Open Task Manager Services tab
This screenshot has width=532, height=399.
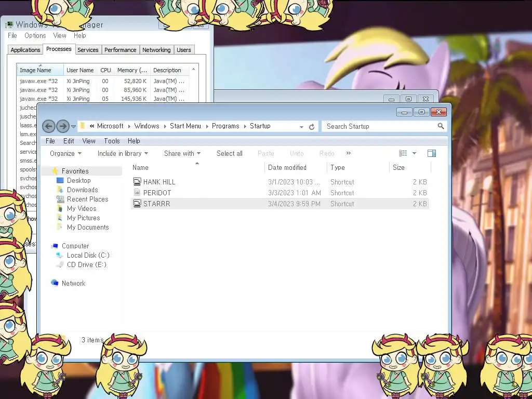(88, 50)
